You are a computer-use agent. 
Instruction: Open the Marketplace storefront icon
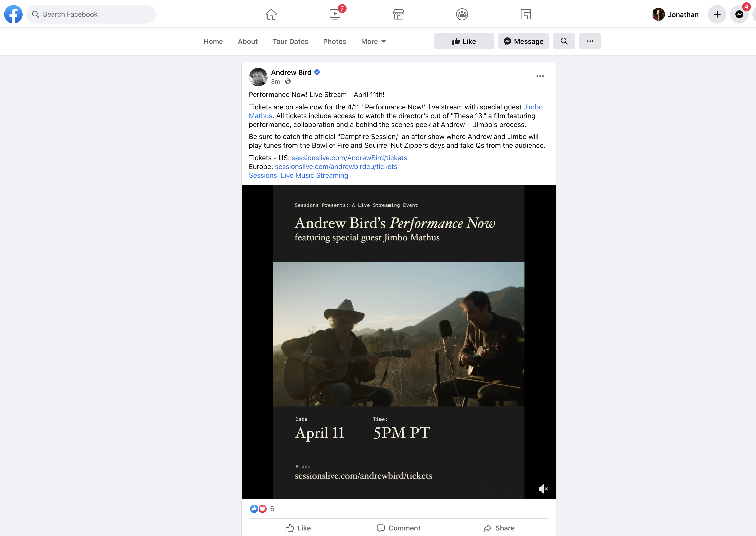coord(399,14)
